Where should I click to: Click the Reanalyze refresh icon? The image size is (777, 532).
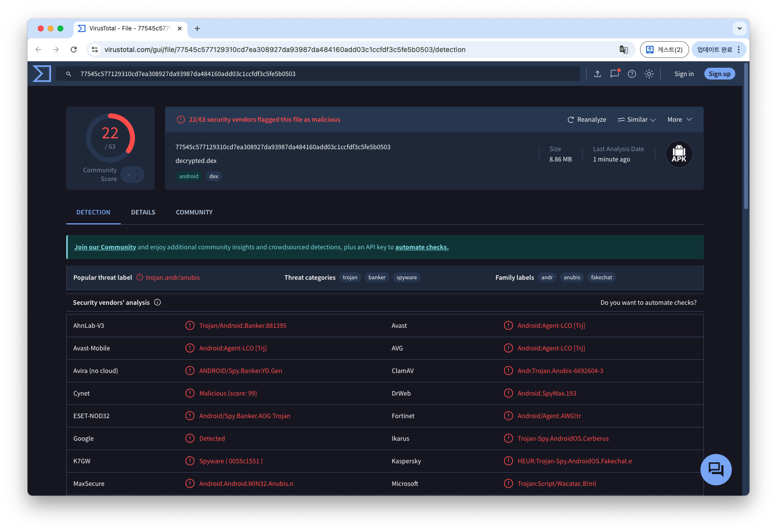point(571,120)
